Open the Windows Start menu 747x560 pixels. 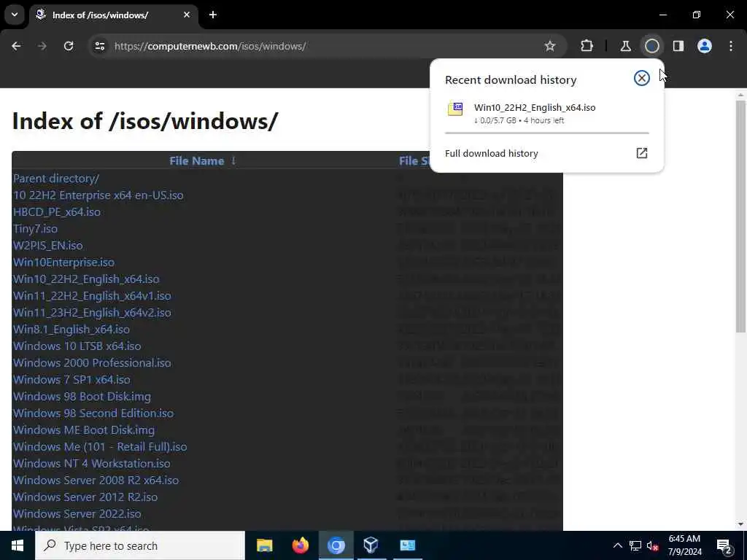coord(18,545)
